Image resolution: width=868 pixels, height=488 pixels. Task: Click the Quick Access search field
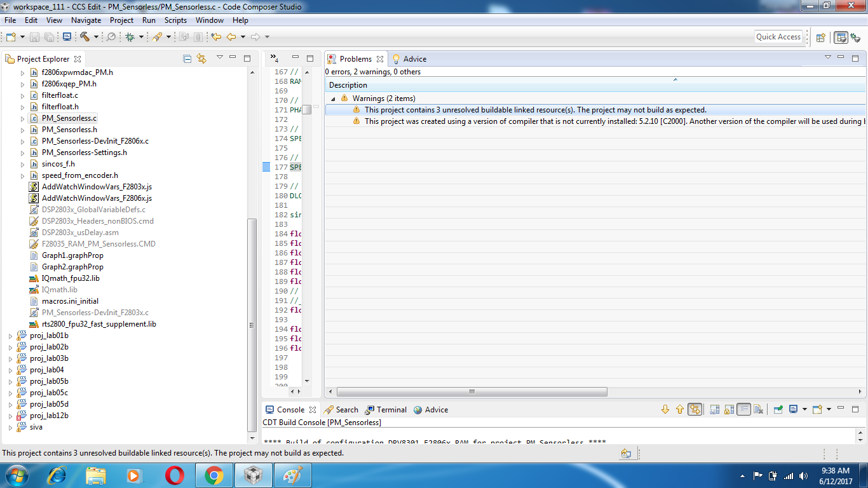[778, 37]
